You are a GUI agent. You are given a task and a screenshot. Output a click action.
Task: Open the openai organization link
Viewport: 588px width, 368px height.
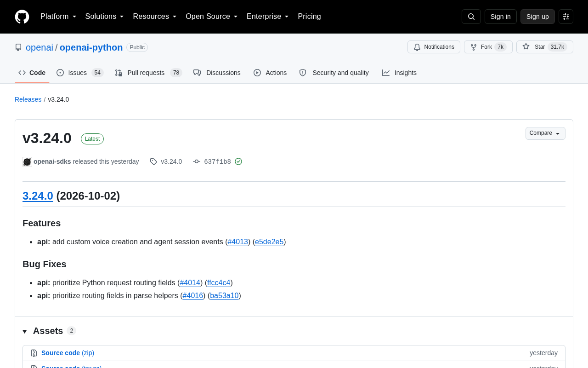40,47
